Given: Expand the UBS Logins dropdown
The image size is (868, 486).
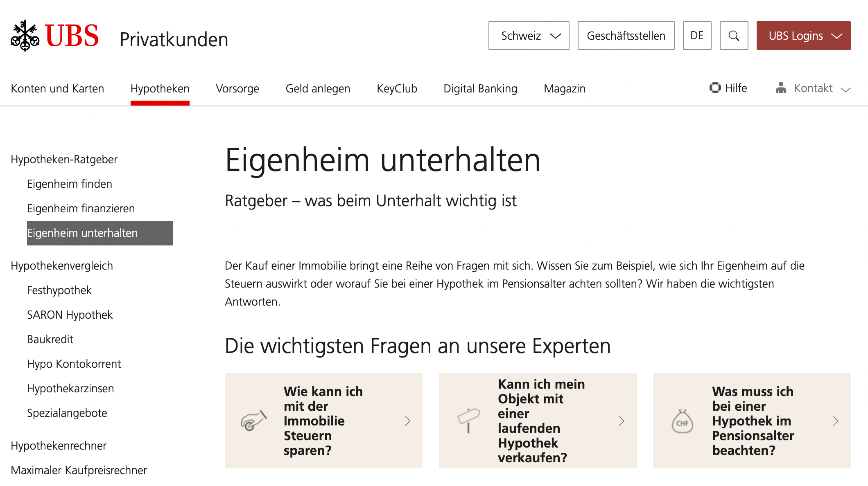Looking at the screenshot, I should (x=803, y=36).
